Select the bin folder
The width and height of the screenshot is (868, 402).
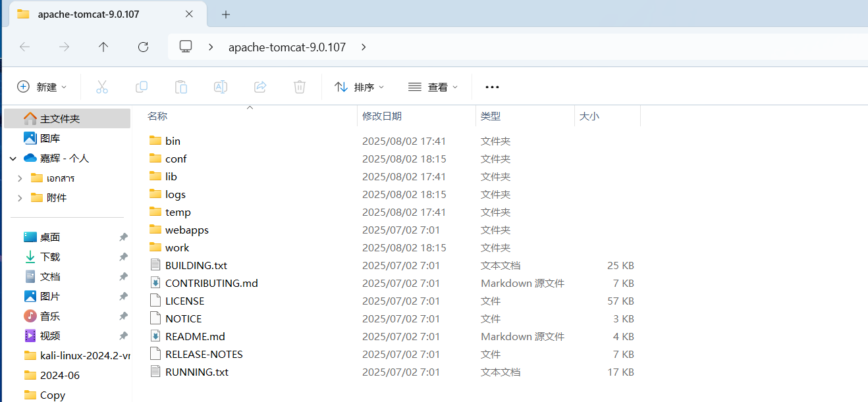click(x=173, y=141)
